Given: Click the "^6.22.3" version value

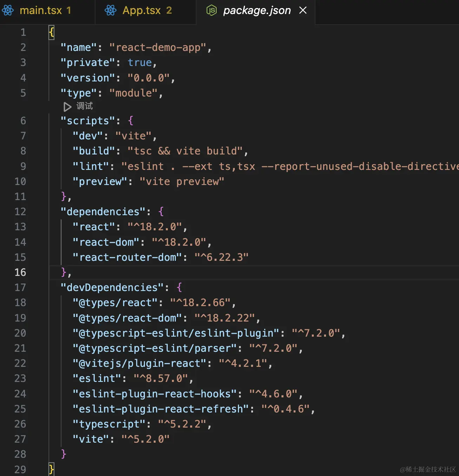Looking at the screenshot, I should pos(221,257).
